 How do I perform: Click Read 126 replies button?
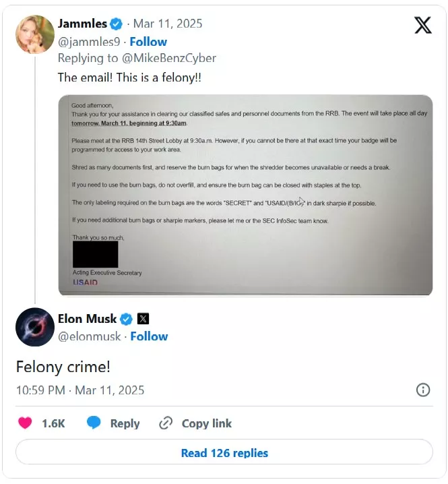(224, 453)
